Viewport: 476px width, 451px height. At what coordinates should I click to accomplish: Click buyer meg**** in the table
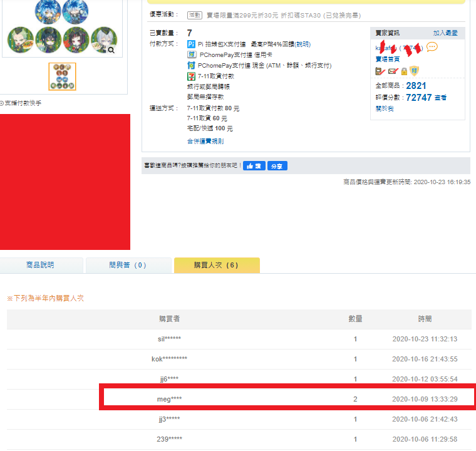pyautogui.click(x=169, y=399)
